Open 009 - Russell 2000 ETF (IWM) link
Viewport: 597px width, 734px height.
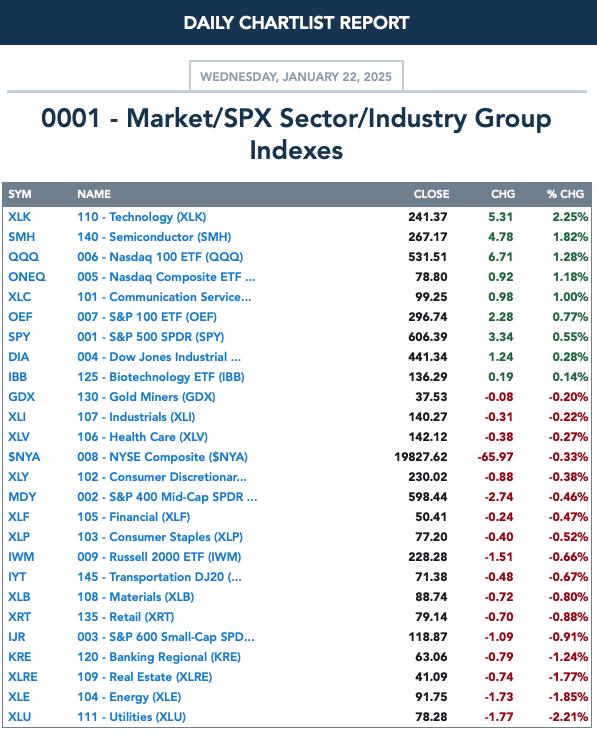(x=159, y=557)
